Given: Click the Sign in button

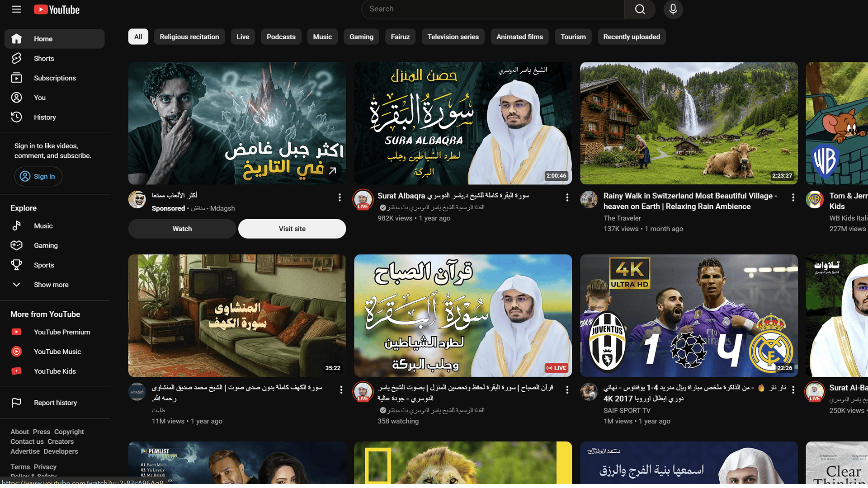Looking at the screenshot, I should 38,176.
